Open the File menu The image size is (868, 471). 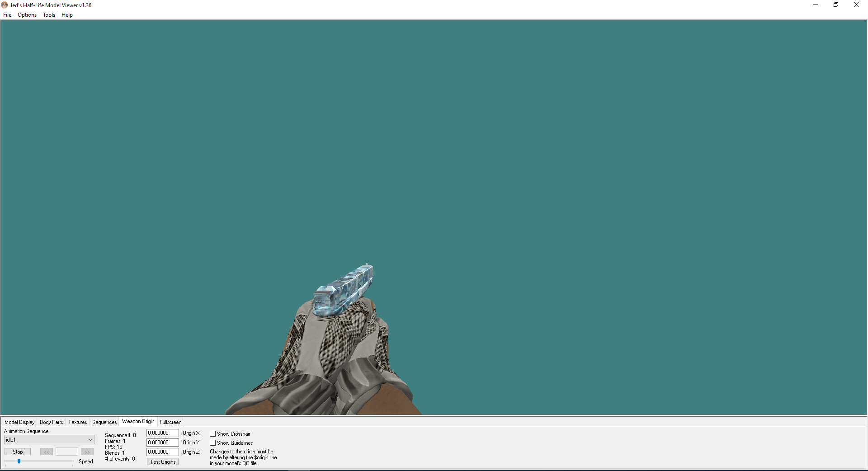click(7, 15)
